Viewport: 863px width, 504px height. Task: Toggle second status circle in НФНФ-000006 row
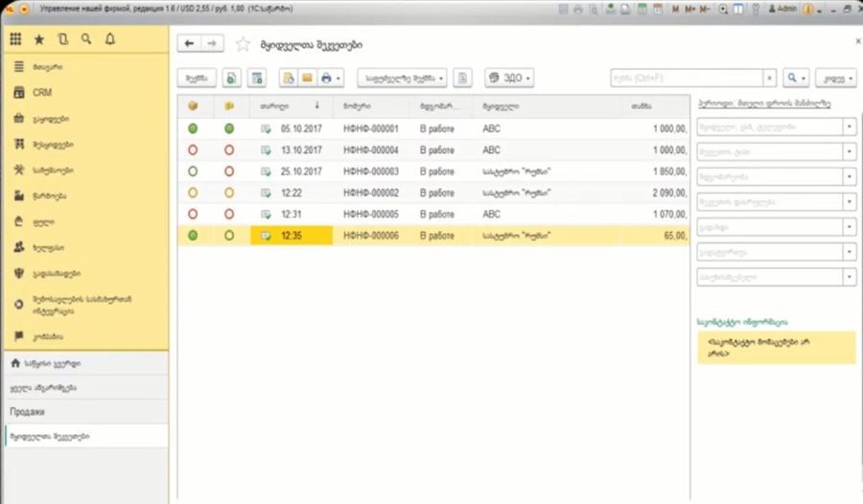[x=229, y=236]
